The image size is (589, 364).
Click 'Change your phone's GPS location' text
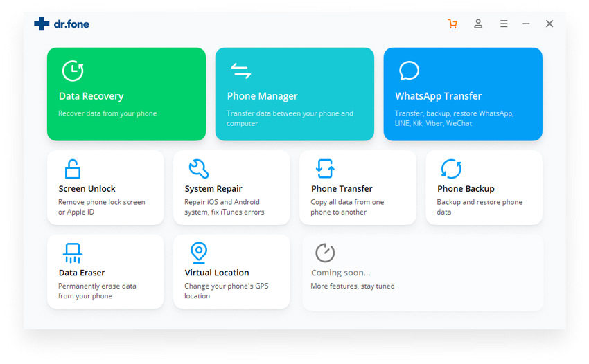click(226, 291)
